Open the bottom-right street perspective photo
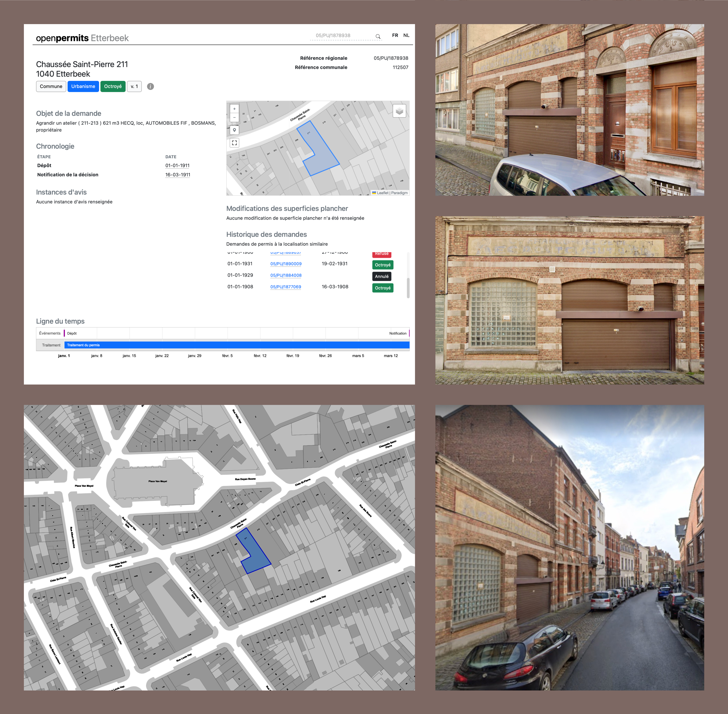Image resolution: width=728 pixels, height=714 pixels. click(x=570, y=548)
